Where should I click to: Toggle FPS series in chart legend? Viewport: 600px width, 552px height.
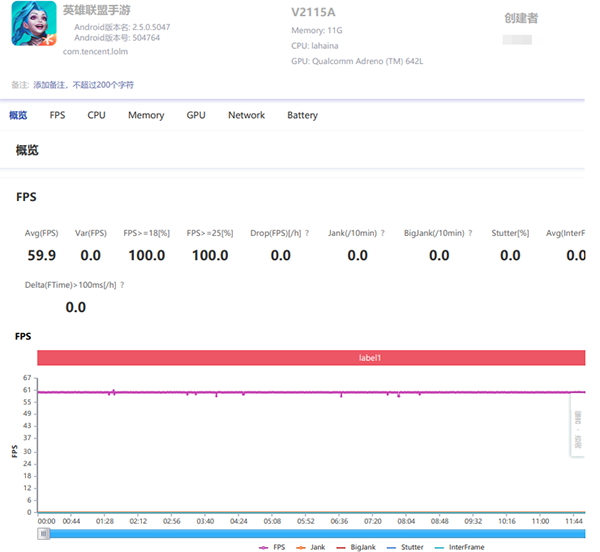point(272,547)
